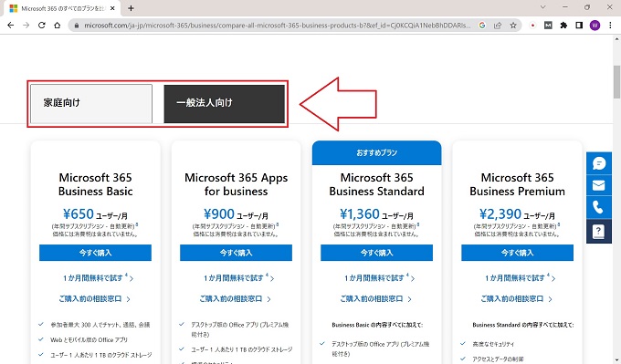Click the Google icon in address bar
This screenshot has height=364, width=621.
[x=482, y=25]
